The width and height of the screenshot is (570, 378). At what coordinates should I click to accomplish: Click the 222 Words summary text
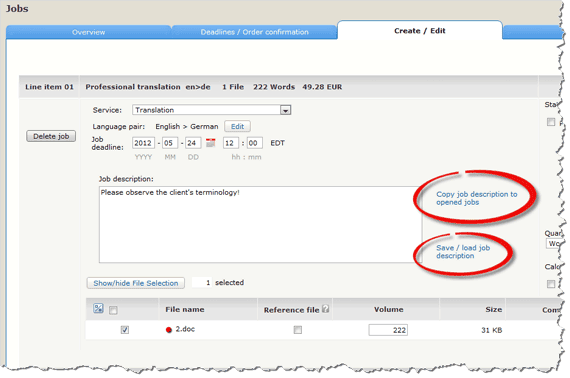click(x=274, y=87)
